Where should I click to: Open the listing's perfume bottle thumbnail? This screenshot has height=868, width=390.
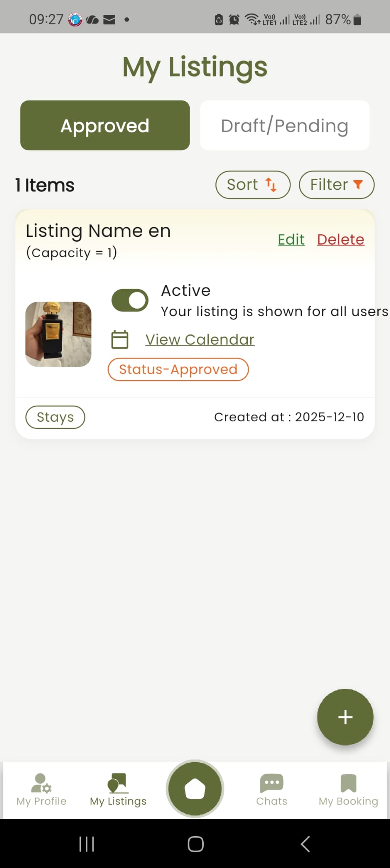[x=58, y=334]
